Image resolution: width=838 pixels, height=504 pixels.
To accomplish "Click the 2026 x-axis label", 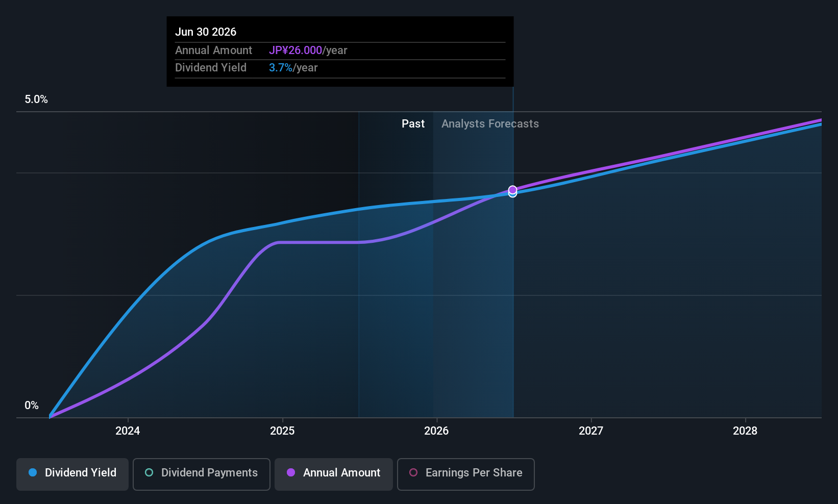I will point(436,431).
